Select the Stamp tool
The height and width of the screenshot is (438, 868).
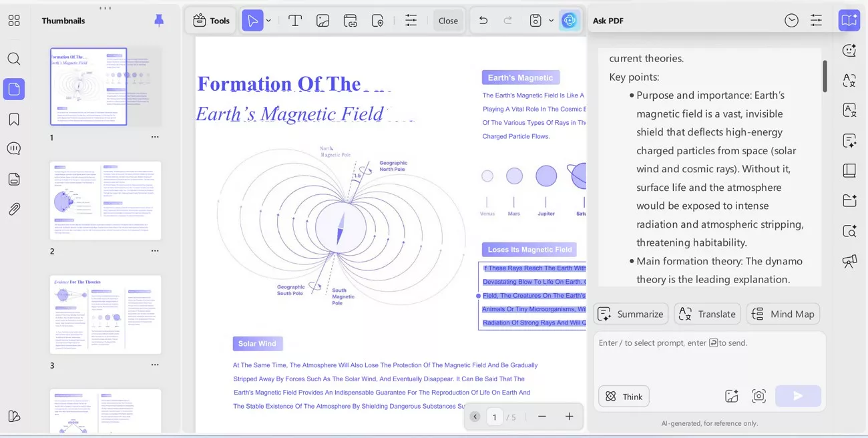[x=377, y=21]
